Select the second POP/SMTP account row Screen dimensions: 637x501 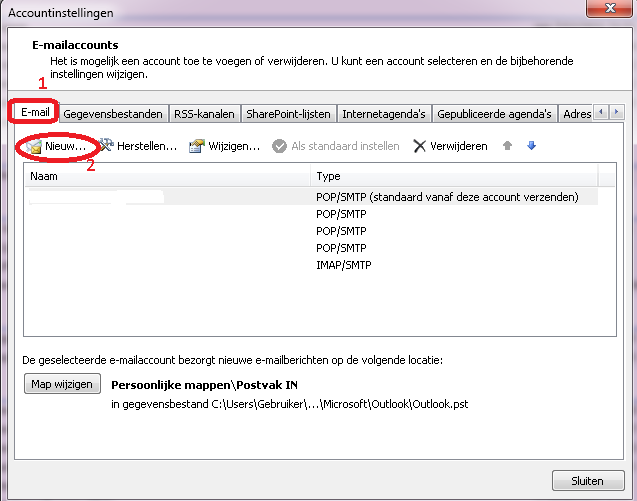311,214
